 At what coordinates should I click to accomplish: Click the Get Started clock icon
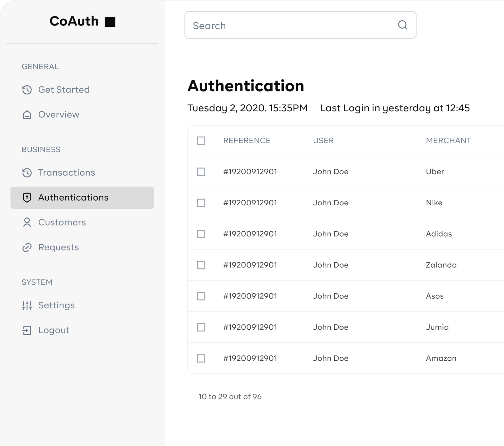[x=27, y=89]
